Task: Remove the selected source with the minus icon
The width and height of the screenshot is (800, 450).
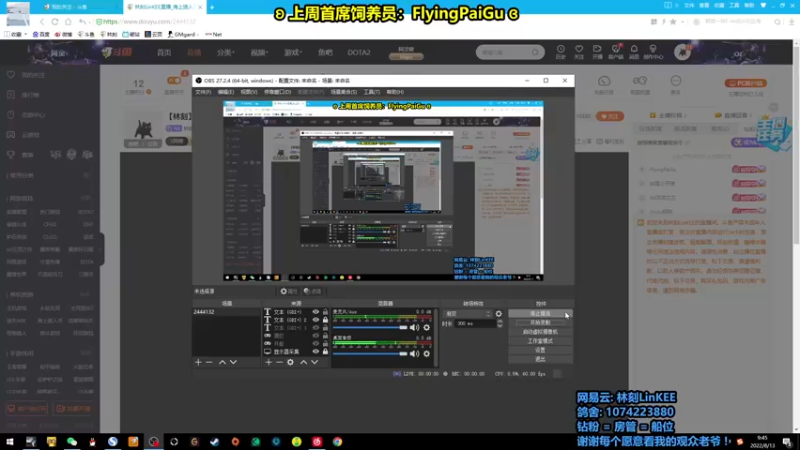Action: 279,362
